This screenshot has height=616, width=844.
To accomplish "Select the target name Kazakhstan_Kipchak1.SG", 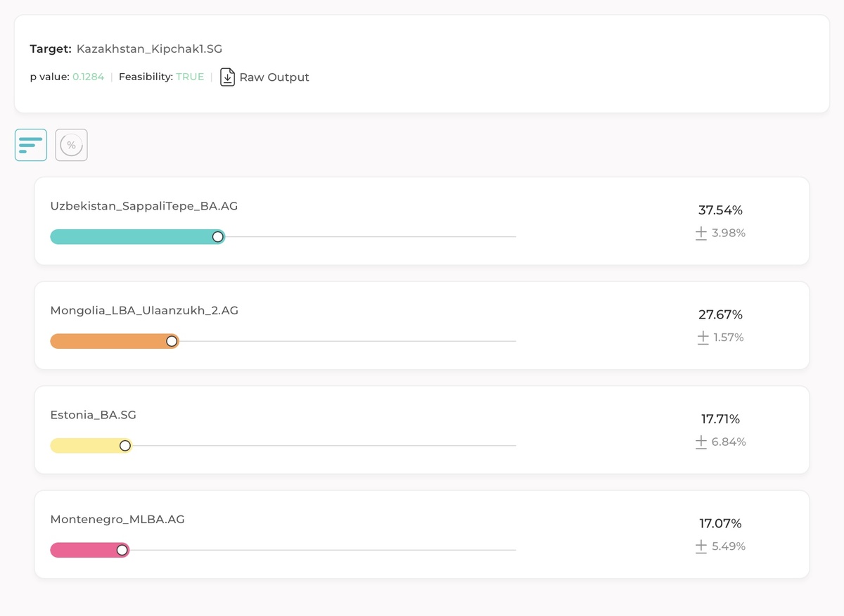I will [x=149, y=49].
